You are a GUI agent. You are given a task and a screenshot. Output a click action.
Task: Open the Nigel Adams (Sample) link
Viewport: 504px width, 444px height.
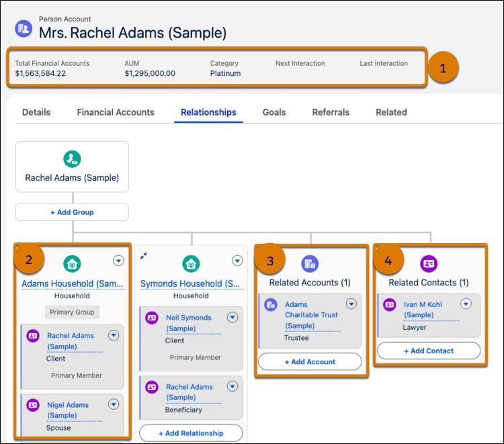click(68, 410)
